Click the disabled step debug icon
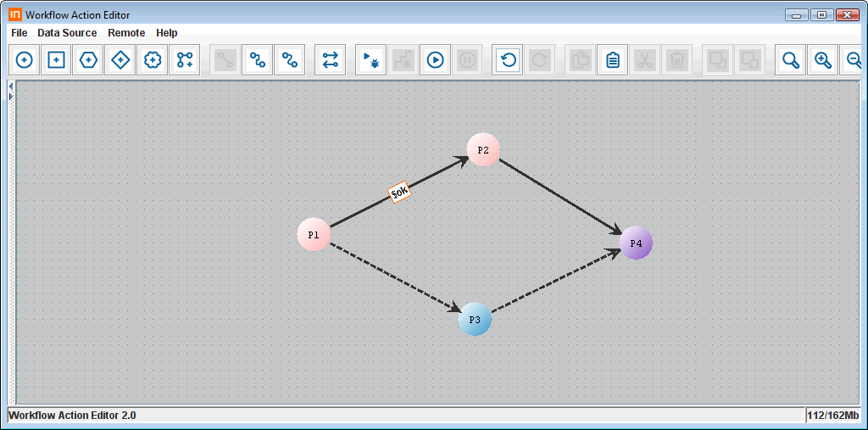 pyautogui.click(x=403, y=60)
